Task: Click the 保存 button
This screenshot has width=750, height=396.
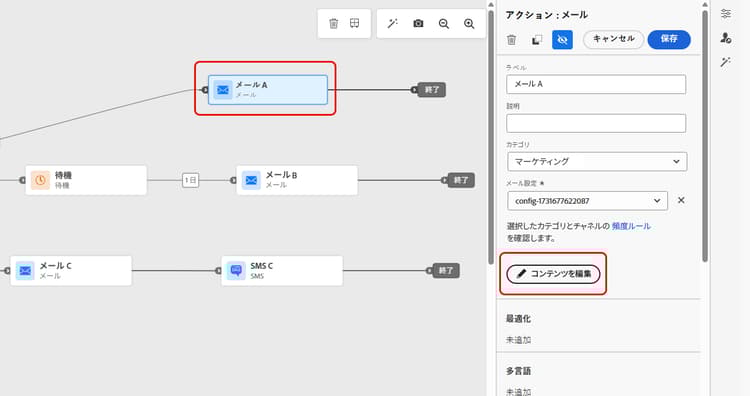Action: pos(669,39)
